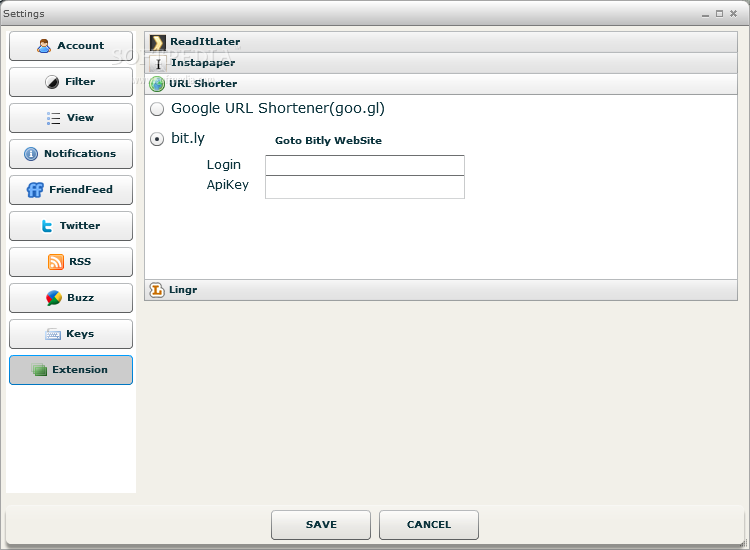Viewport: 750px width, 550px height.
Task: Click the SAVE button
Action: 321,525
